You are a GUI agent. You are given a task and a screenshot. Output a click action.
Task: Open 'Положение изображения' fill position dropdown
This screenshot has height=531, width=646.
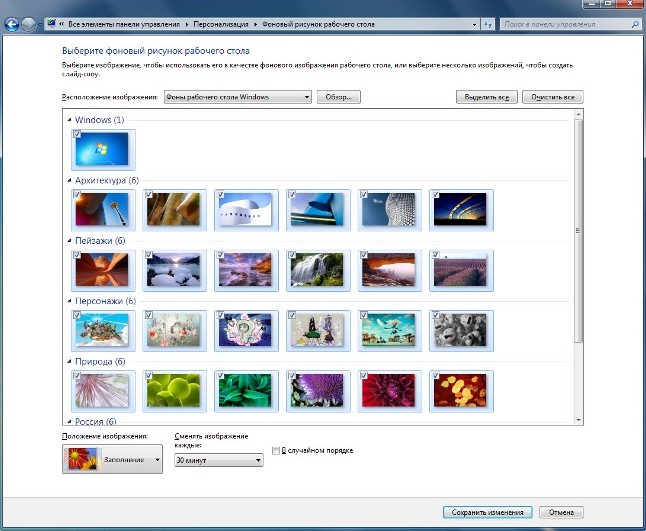tap(112, 459)
